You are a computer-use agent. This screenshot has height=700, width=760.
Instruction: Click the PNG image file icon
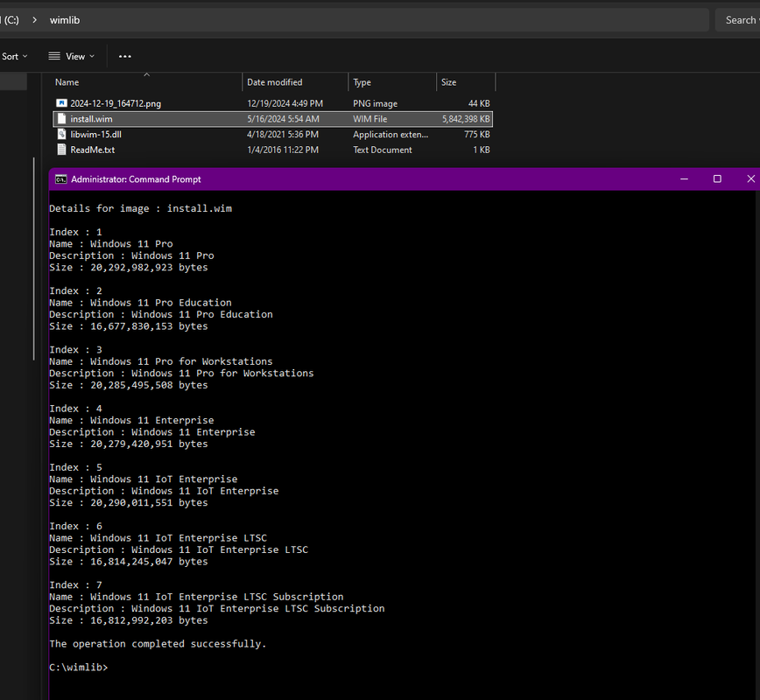point(61,103)
